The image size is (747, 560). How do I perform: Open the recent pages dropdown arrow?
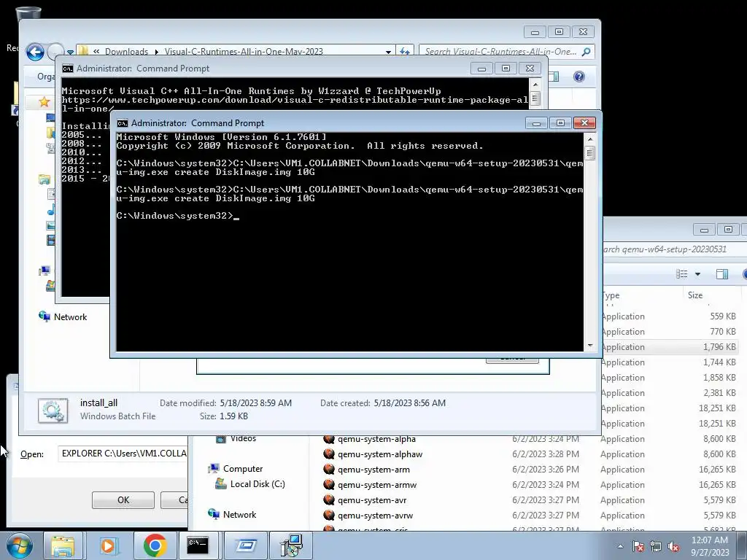pyautogui.click(x=71, y=52)
